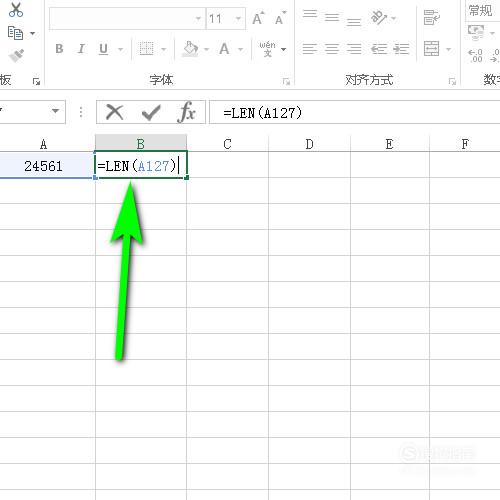Open font color dropdown arrow
Image resolution: width=500 pixels, height=500 pixels.
[241, 49]
